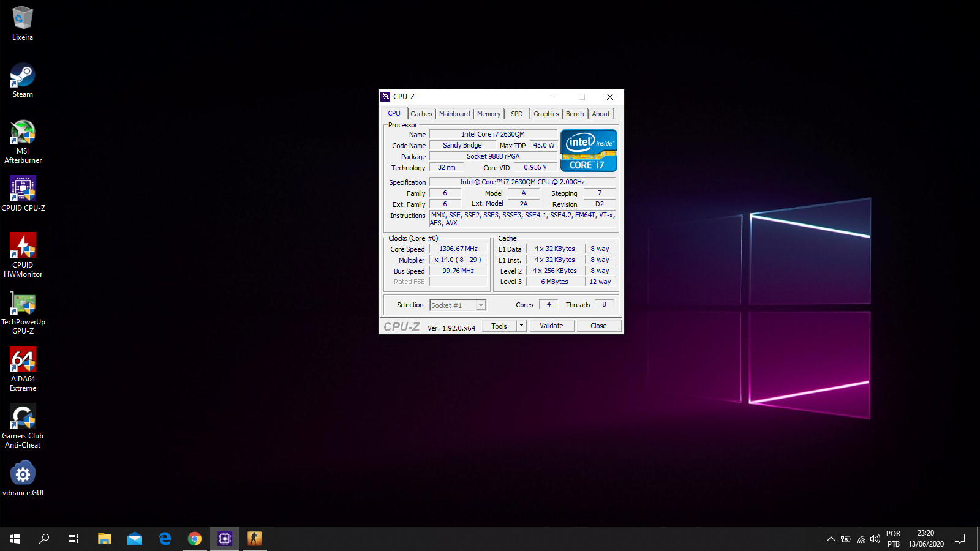Open Wi-Fi network tray icon
The width and height of the screenshot is (980, 551).
tap(861, 539)
